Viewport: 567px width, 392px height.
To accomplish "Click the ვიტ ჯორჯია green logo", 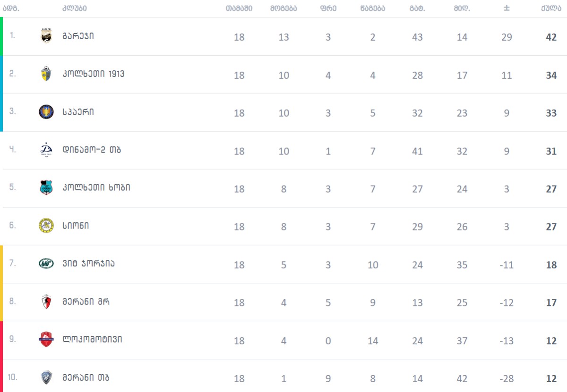I will [46, 264].
